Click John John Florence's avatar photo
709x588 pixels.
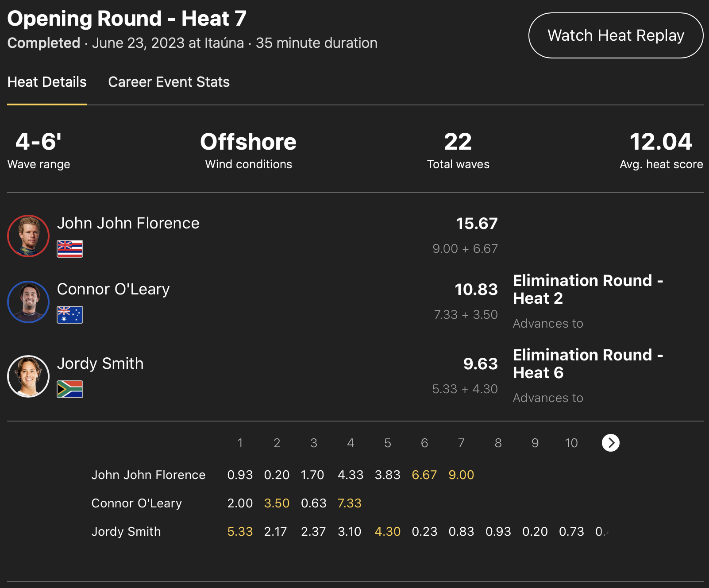pos(28,236)
